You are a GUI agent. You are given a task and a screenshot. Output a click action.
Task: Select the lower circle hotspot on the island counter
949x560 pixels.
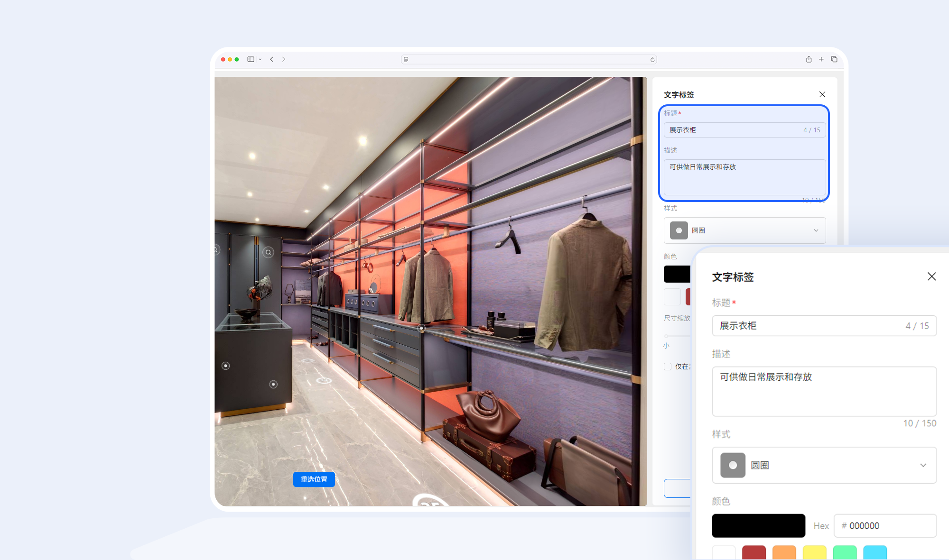[x=273, y=384]
